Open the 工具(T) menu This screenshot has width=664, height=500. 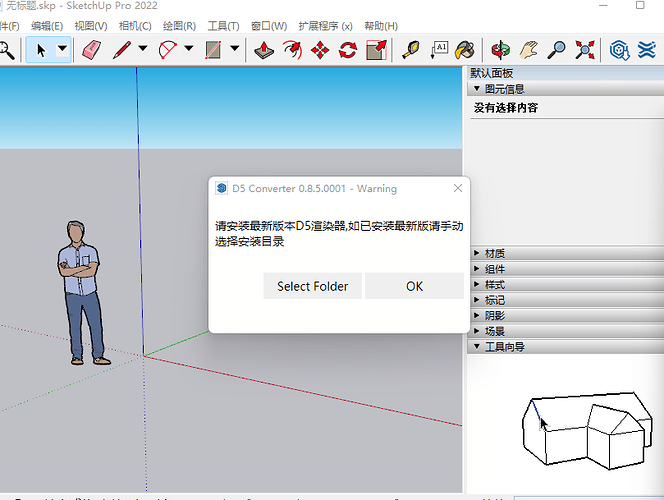click(224, 26)
